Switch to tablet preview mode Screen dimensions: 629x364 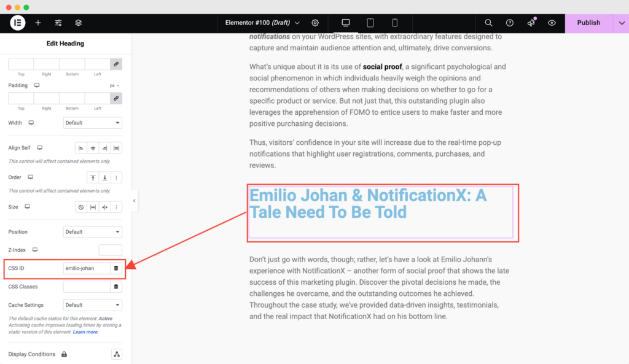pos(370,23)
